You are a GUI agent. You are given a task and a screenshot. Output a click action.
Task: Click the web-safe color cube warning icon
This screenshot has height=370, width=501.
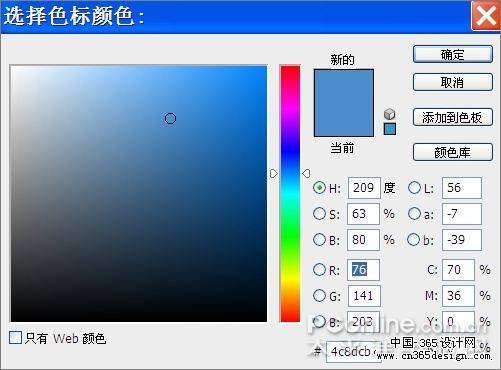pyautogui.click(x=389, y=114)
